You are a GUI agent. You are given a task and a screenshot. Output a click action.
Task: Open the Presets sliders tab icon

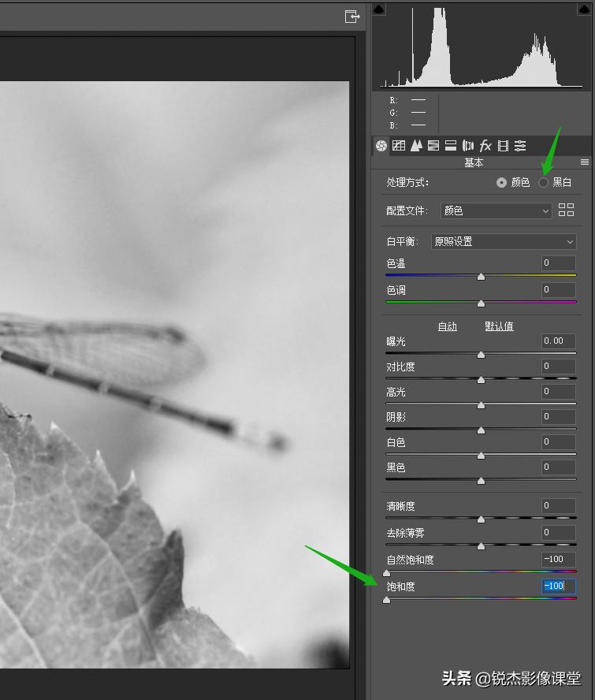[520, 146]
